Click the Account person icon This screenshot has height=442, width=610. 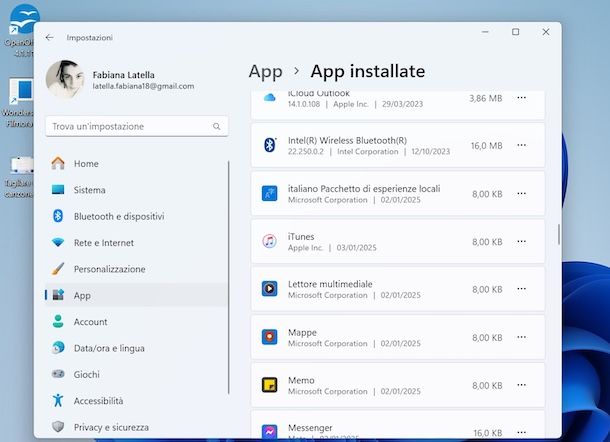coord(58,321)
